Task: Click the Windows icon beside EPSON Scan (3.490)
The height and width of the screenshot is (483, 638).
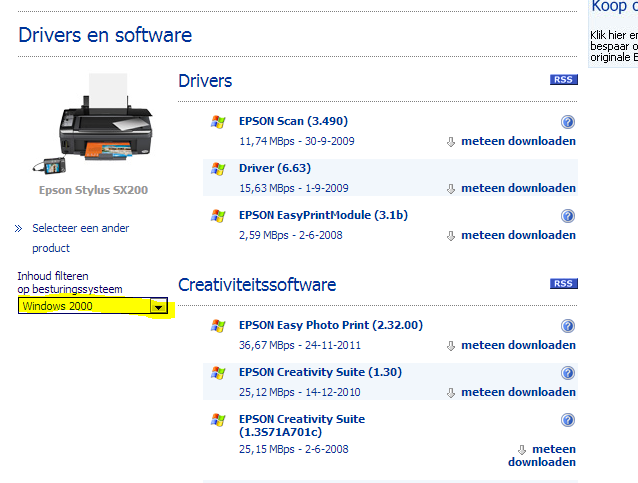Action: point(218,122)
